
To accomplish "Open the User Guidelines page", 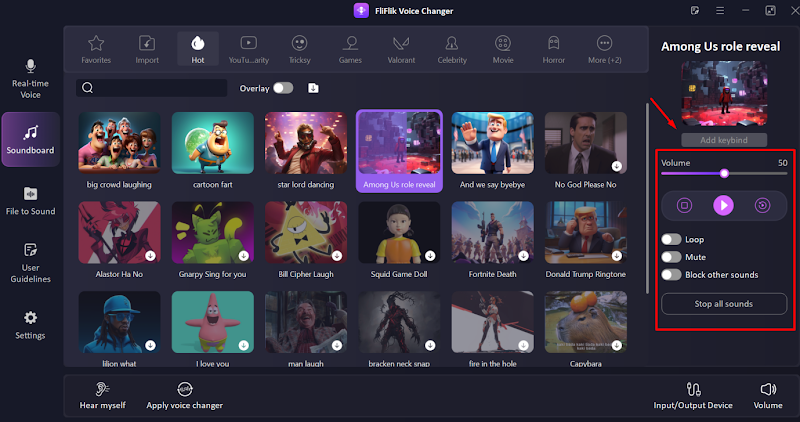I will [x=30, y=262].
